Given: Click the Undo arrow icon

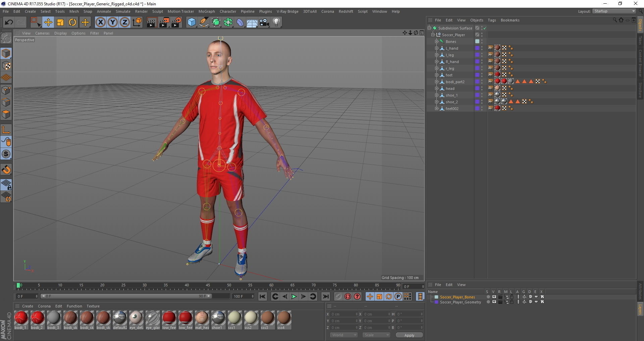Looking at the screenshot, I should pyautogui.click(x=9, y=22).
